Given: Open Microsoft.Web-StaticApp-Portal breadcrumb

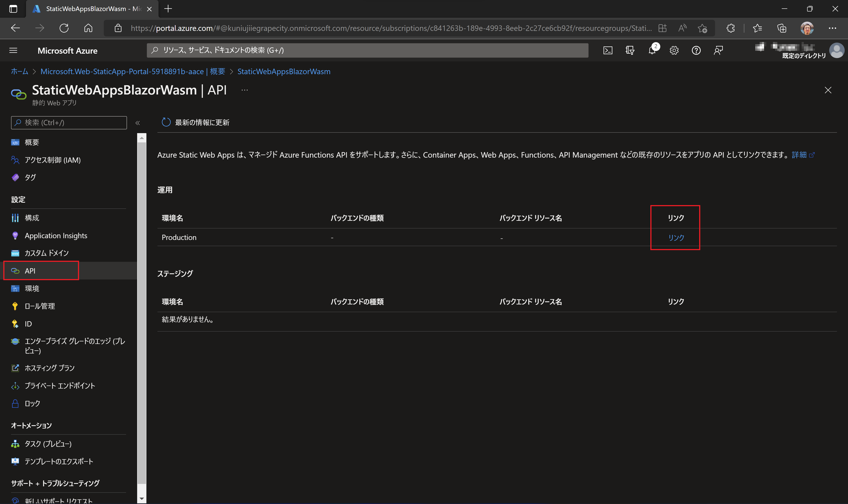Looking at the screenshot, I should [133, 71].
